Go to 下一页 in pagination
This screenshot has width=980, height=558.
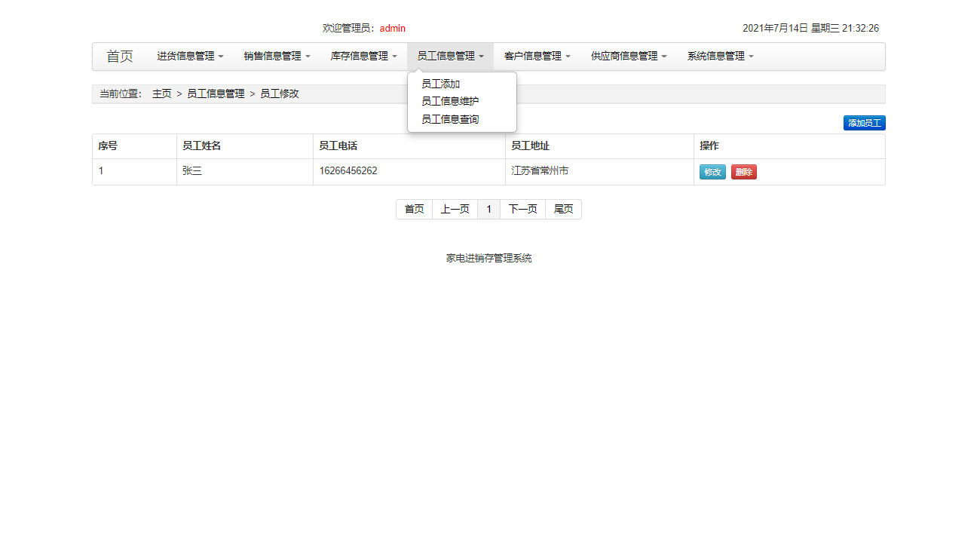(522, 209)
